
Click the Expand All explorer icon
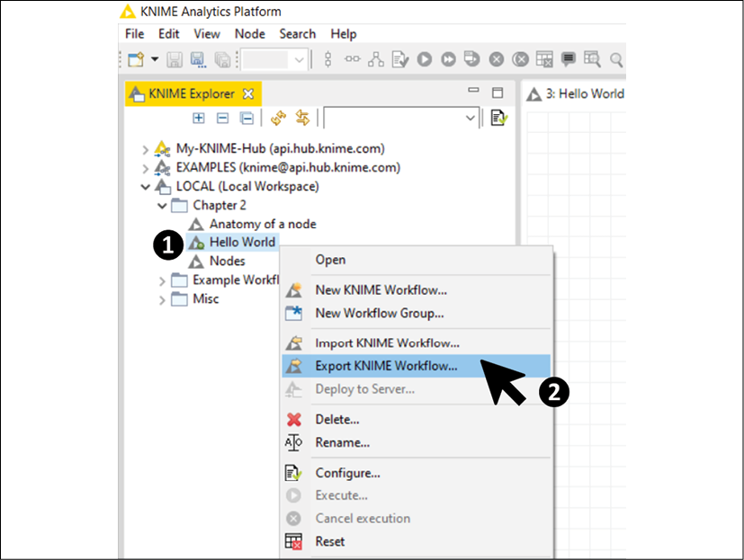pyautogui.click(x=199, y=118)
